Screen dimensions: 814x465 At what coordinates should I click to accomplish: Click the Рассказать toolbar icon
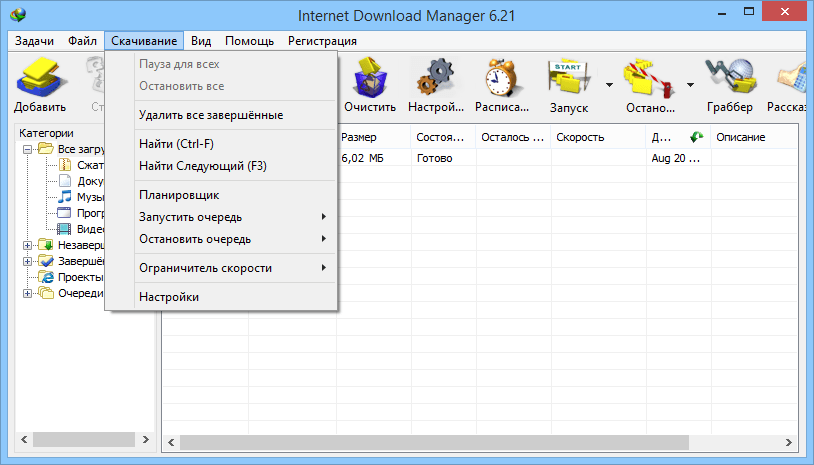pos(792,84)
